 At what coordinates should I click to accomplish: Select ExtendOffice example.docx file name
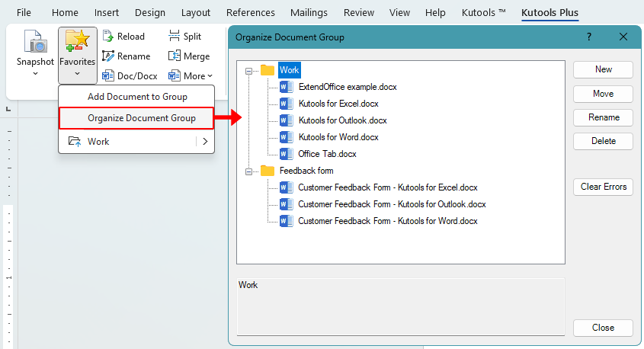click(x=348, y=87)
